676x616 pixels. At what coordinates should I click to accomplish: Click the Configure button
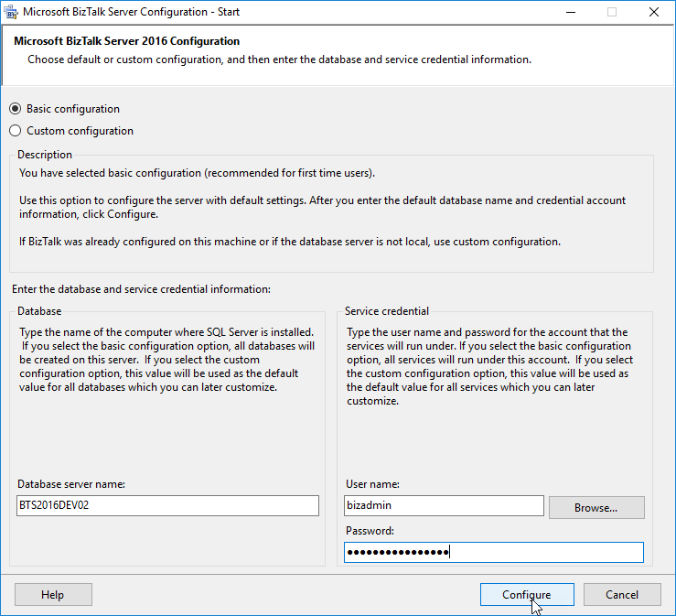(x=527, y=594)
